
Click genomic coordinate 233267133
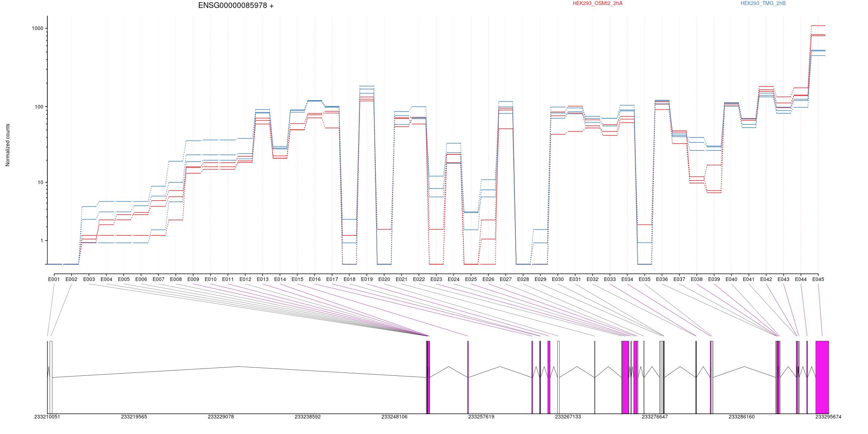pyautogui.click(x=568, y=417)
